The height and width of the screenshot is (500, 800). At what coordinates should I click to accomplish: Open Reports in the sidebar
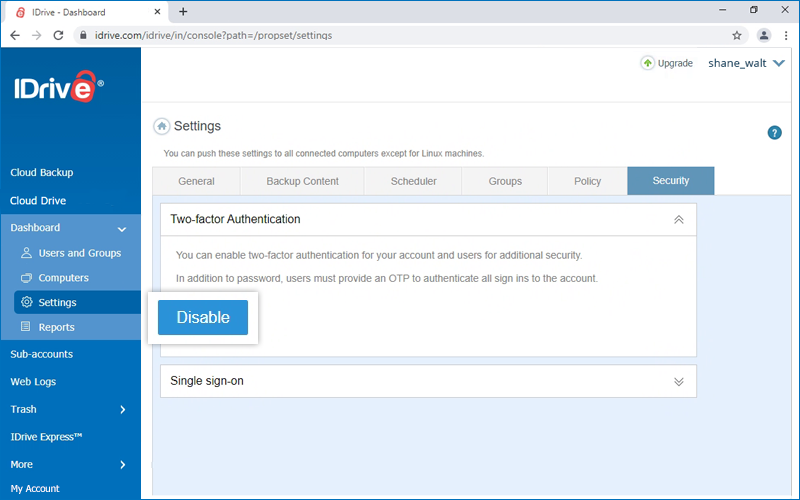56,327
